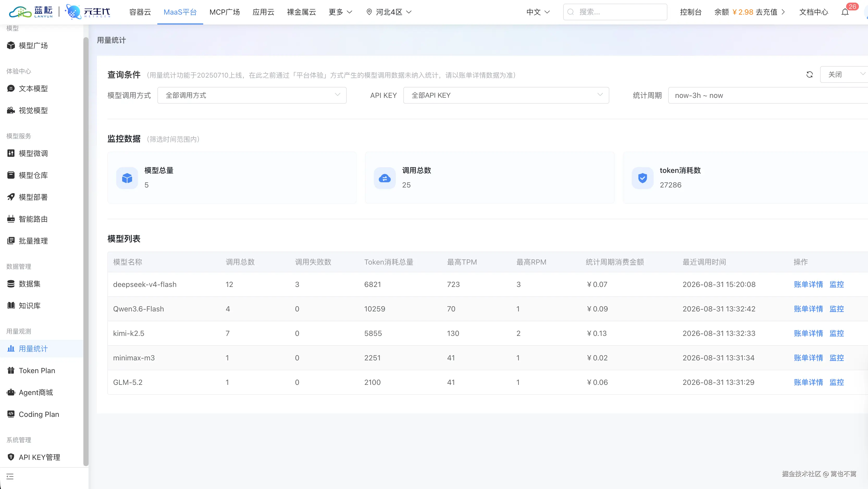Screen dimensions: 868x489
Task: Collapse the sidebar with bottom menu icon
Action: 10,477
